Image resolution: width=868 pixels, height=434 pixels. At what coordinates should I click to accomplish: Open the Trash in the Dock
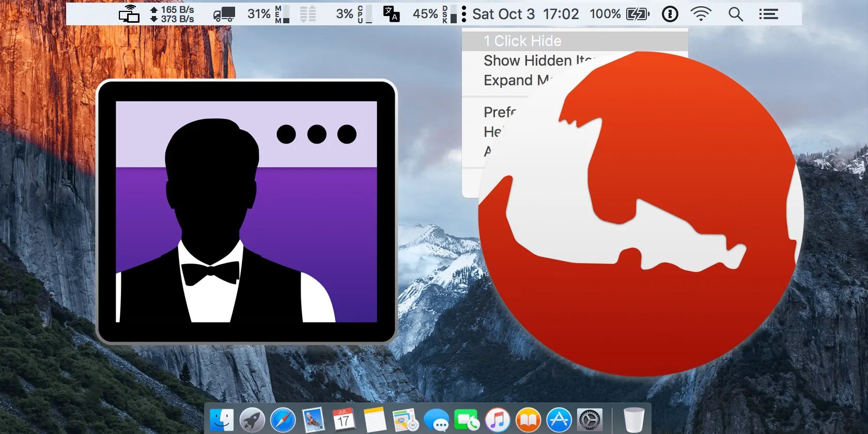(634, 420)
